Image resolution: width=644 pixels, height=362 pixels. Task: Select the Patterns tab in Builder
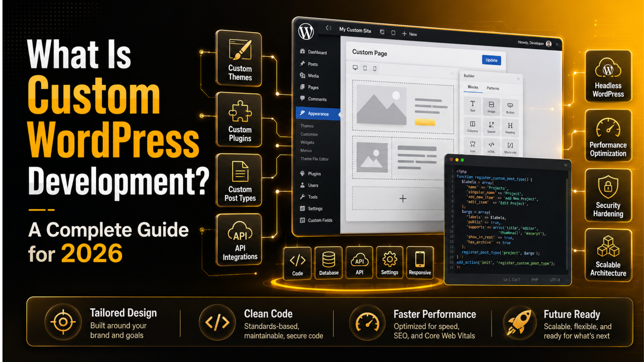point(493,88)
